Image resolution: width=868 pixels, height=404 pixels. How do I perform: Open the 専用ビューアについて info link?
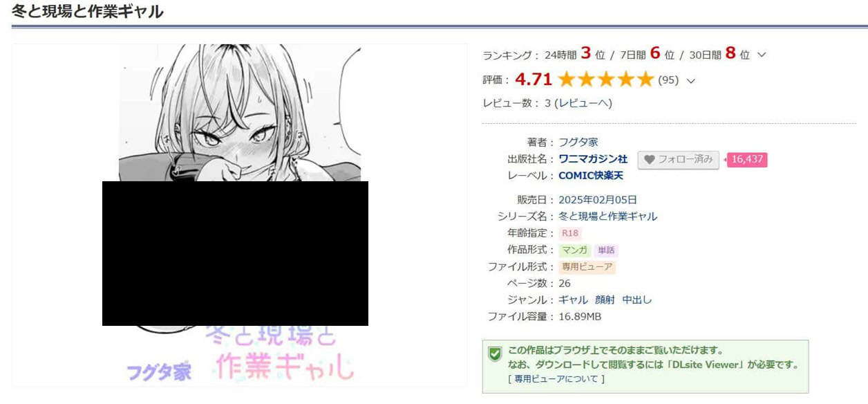coord(556,379)
